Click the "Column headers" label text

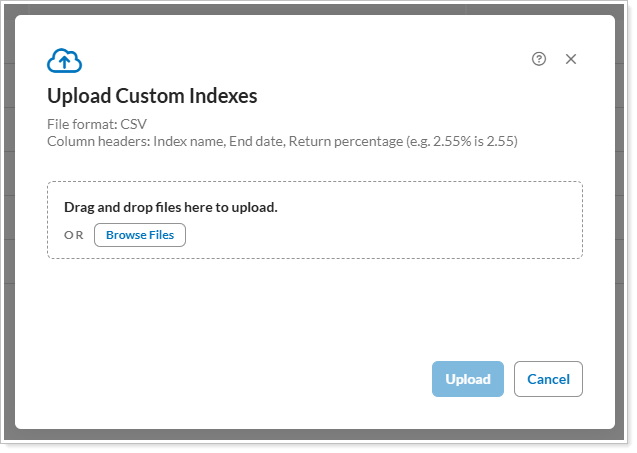98,141
